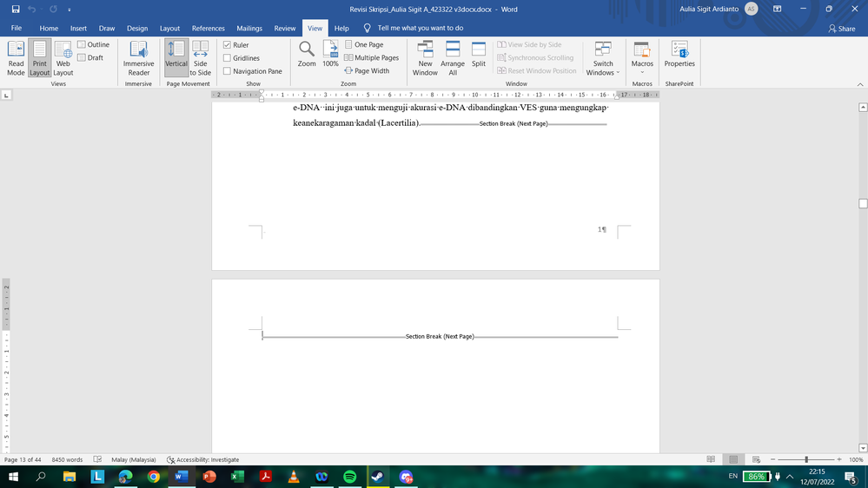
Task: Undo the last action in quick access toolbar
Action: 32,9
